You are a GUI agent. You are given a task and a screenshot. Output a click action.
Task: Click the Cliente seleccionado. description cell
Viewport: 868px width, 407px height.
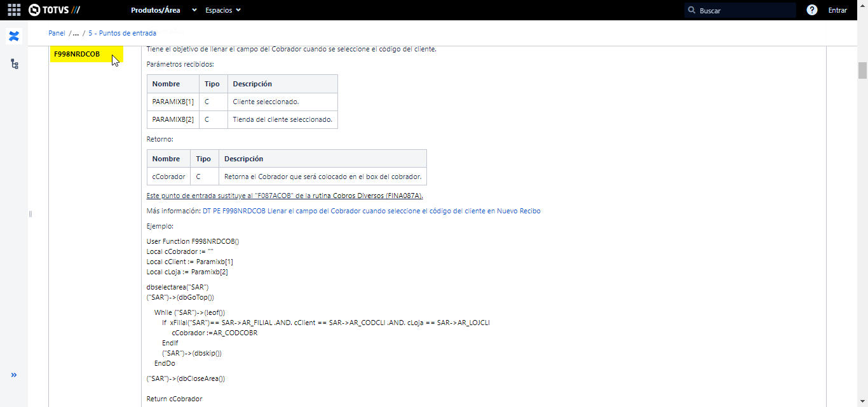click(x=283, y=102)
